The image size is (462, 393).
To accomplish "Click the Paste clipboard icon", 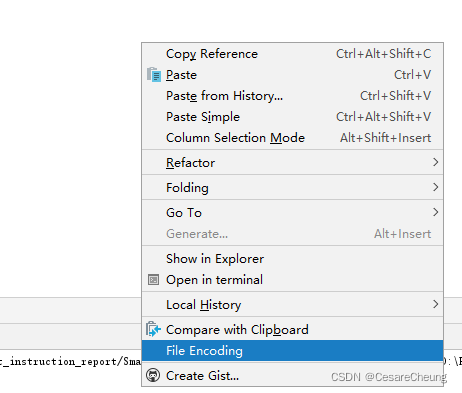I will [154, 75].
